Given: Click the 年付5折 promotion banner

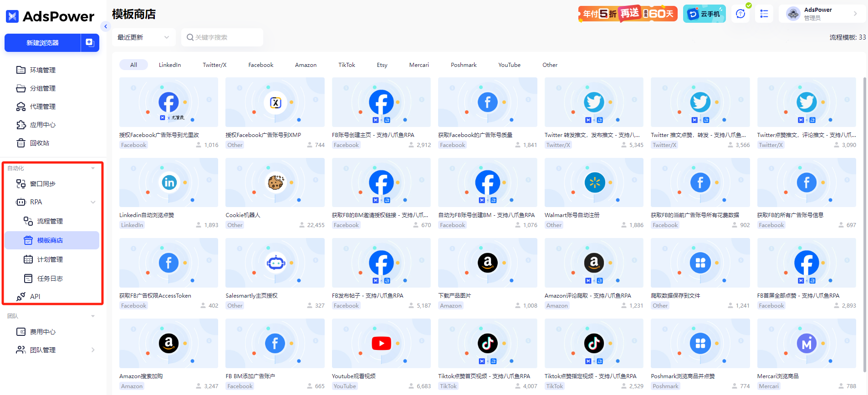Looking at the screenshot, I should pyautogui.click(x=628, y=14).
